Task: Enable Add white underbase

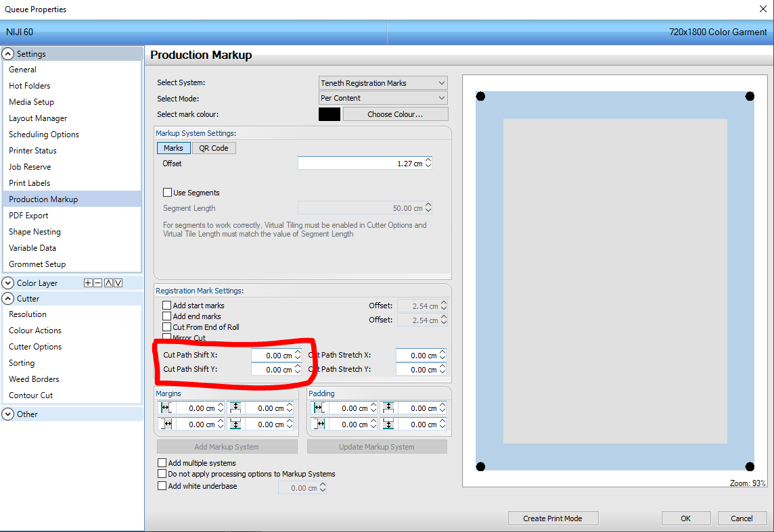Action: [162, 485]
